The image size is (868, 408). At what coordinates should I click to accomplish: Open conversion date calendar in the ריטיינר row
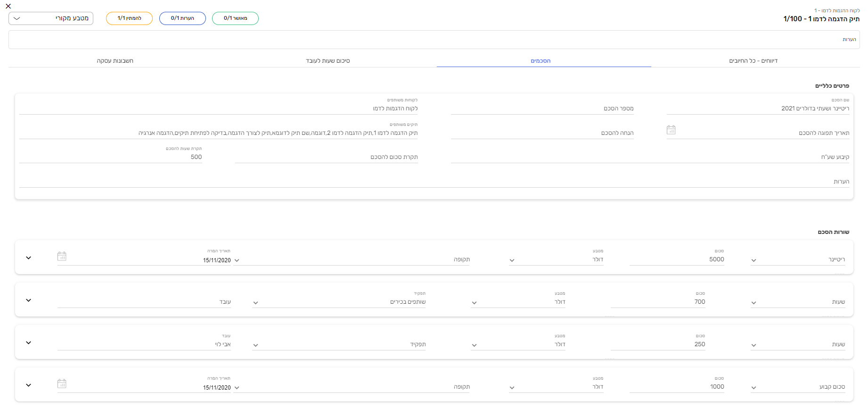62,256
